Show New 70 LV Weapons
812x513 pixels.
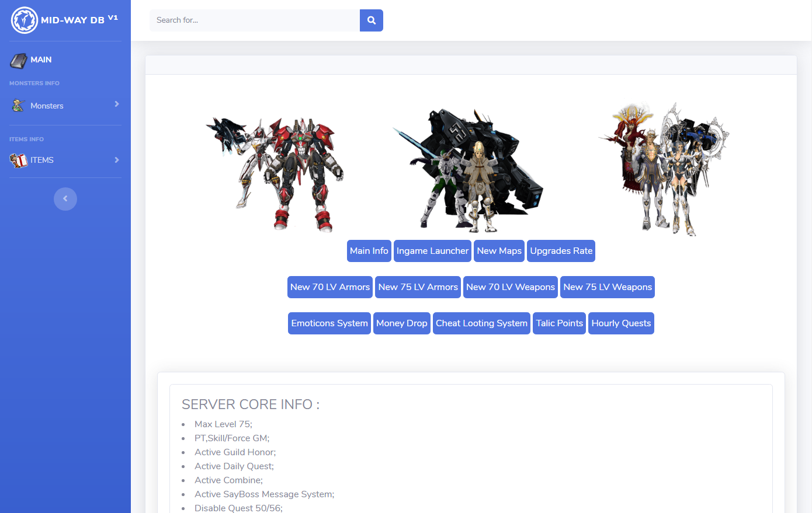click(511, 287)
